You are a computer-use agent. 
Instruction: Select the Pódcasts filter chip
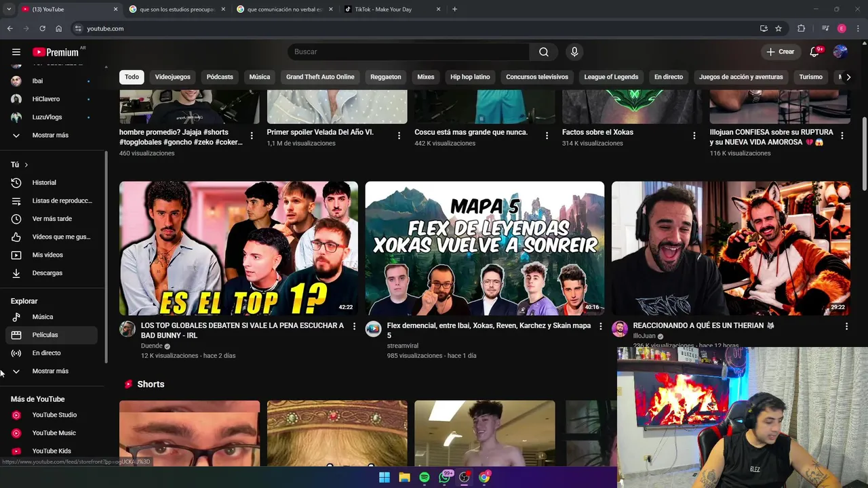[x=220, y=77]
